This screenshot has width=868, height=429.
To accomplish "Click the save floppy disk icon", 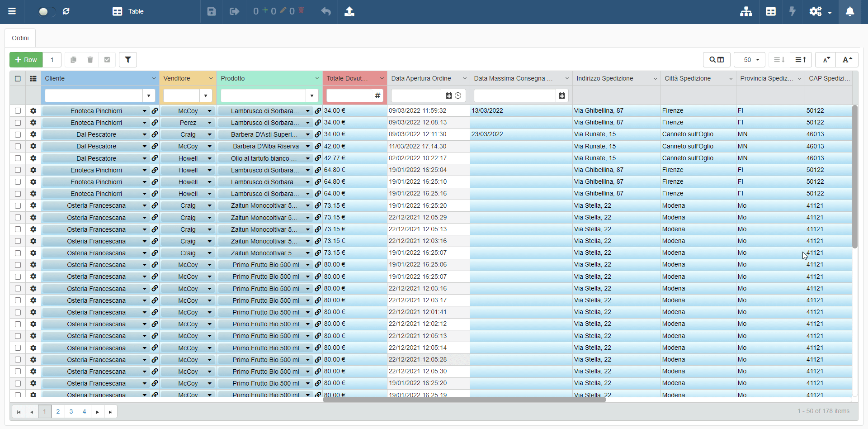I will (212, 12).
